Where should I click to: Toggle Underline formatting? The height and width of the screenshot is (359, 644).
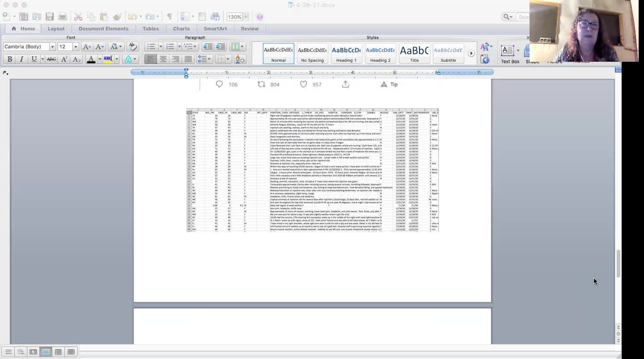(x=34, y=59)
